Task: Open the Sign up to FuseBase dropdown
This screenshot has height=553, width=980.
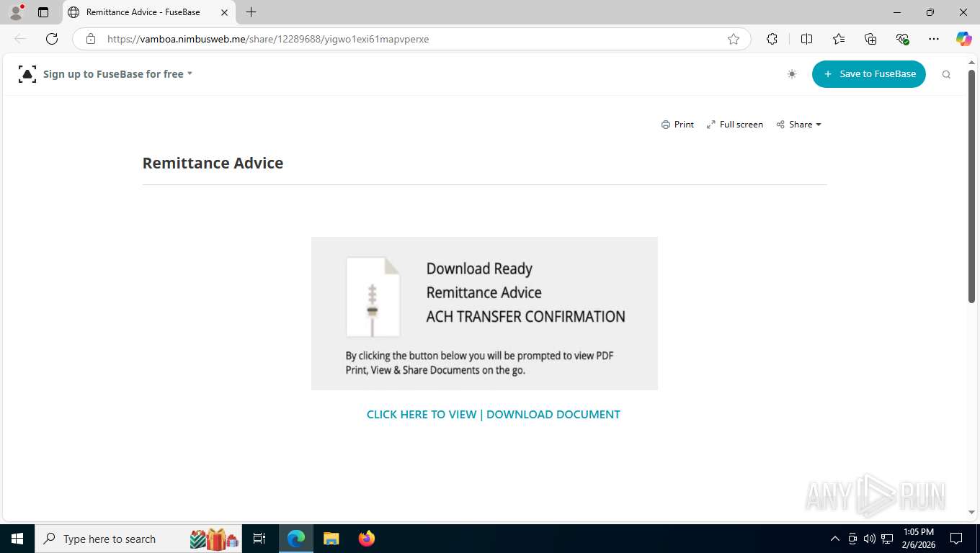Action: click(117, 73)
